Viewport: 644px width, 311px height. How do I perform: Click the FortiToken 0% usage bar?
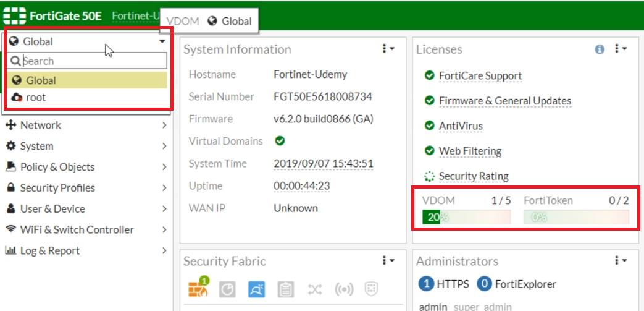576,217
